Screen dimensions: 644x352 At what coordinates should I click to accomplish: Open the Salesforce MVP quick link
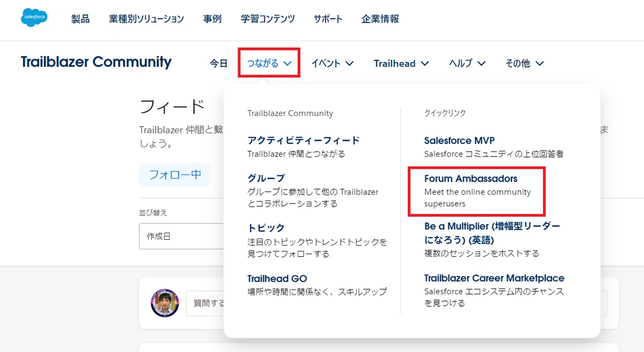tap(459, 141)
